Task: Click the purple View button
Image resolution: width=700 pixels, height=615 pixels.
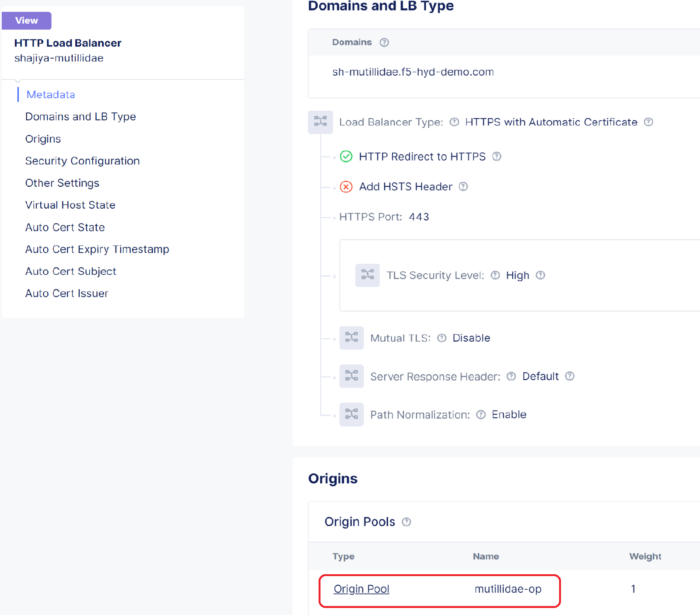Action: 27,21
